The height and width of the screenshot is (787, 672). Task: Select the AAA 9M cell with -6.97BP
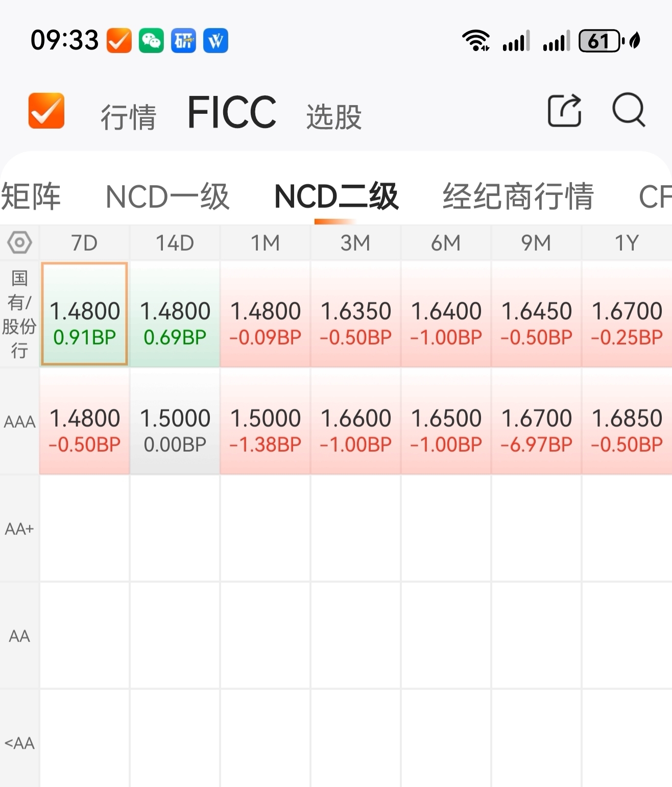coord(536,422)
